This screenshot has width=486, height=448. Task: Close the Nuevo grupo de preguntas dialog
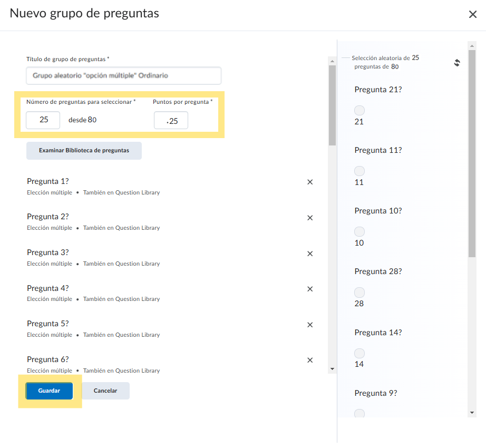pos(472,15)
